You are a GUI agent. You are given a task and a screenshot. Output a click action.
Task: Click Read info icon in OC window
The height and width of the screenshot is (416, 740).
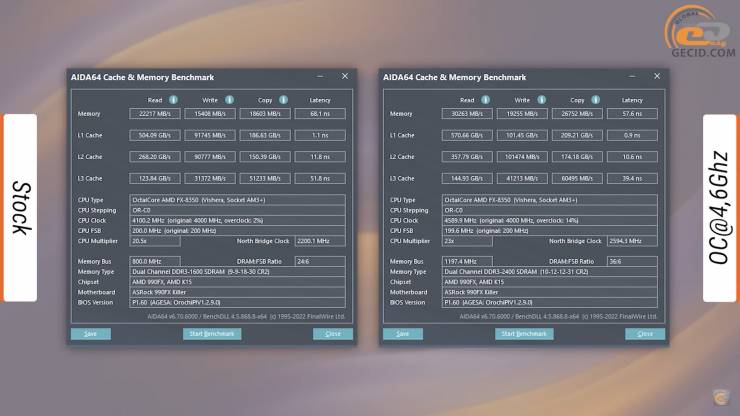pos(486,100)
